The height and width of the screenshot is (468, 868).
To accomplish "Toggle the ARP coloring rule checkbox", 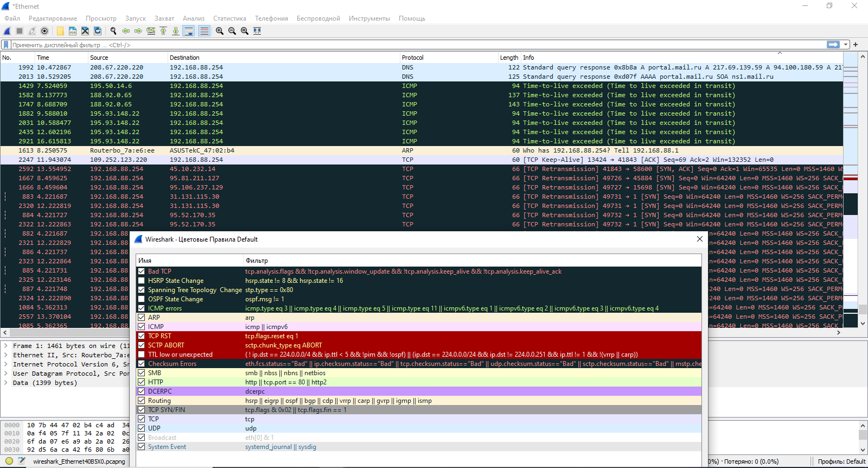I will [142, 318].
